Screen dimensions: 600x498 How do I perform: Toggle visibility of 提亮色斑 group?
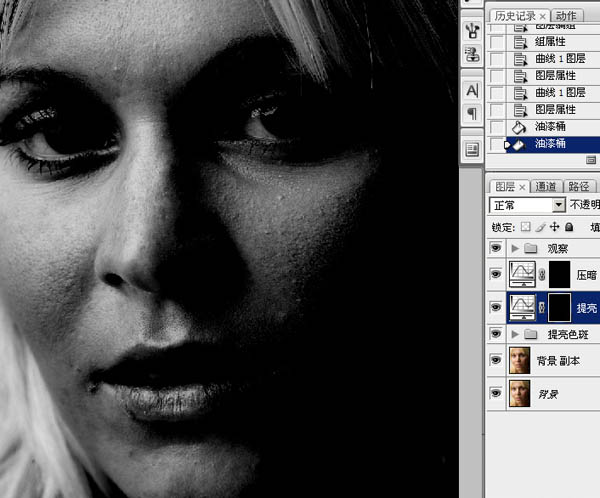(496, 334)
